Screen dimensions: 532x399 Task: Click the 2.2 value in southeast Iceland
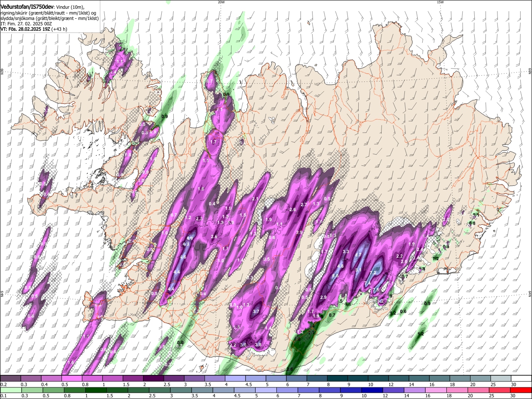coord(399,256)
